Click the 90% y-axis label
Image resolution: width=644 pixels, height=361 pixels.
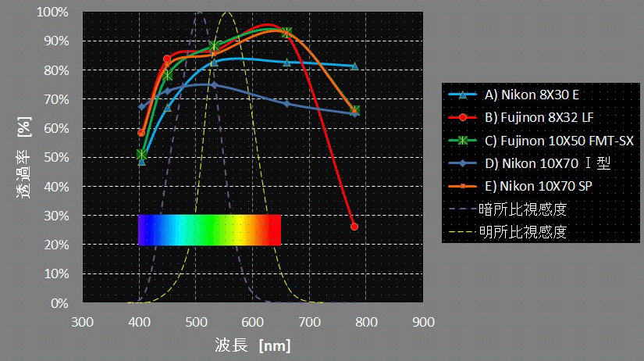56,41
